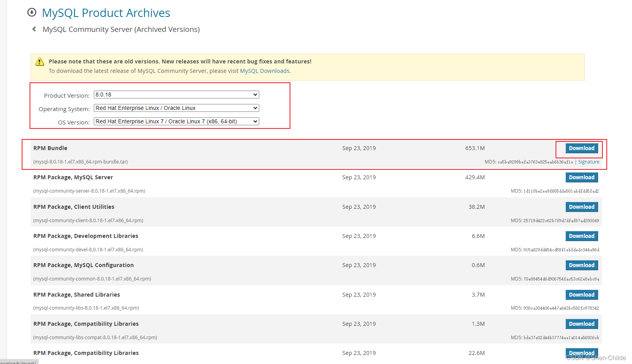
Task: Click filename mysql-community-common-8.0.18-1.el7.x86_64.rpm
Action: point(92,279)
